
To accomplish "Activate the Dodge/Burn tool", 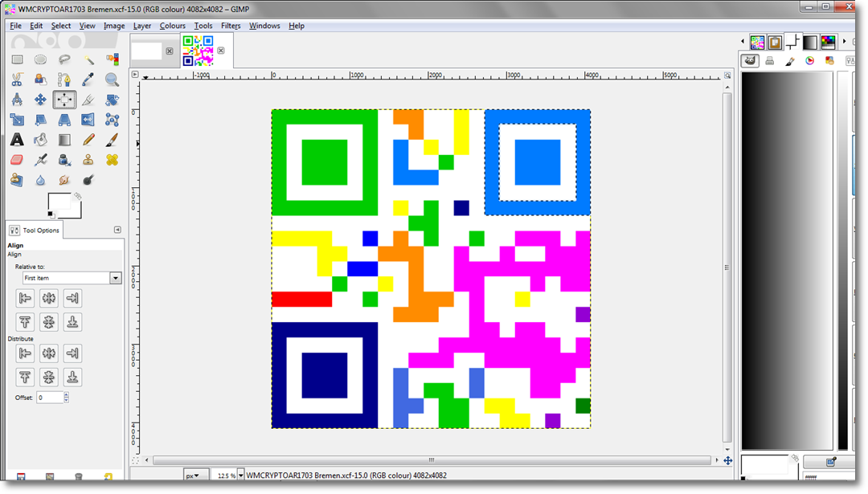I will coord(88,180).
